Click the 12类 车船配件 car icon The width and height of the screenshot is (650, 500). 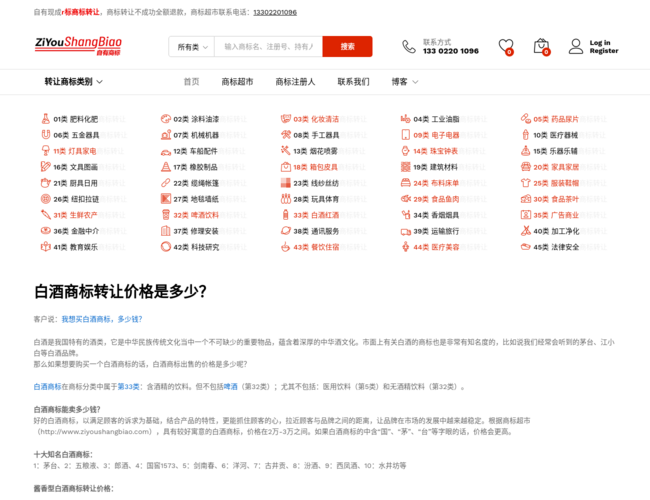point(165,152)
